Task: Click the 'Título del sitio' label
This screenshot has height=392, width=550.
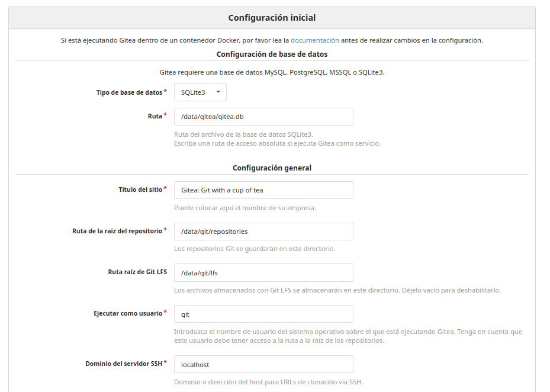Action: click(140, 189)
